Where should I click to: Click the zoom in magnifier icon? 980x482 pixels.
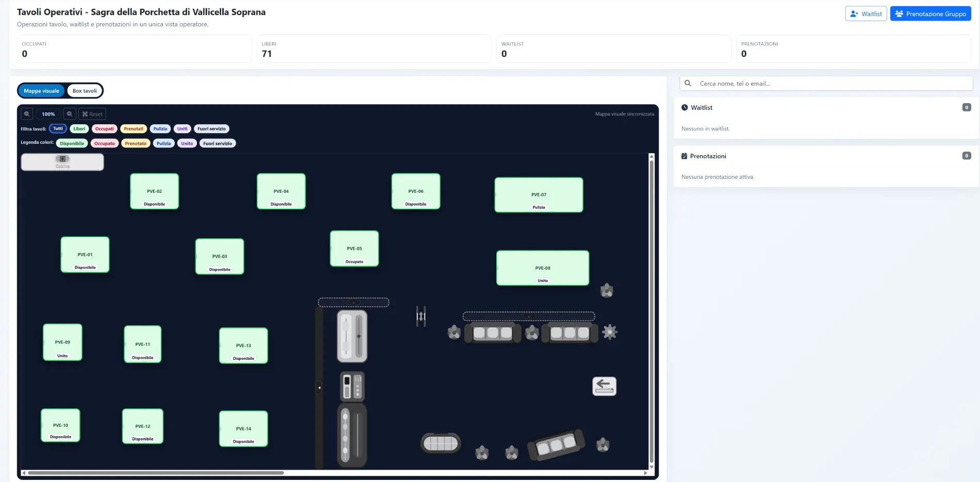pos(70,114)
